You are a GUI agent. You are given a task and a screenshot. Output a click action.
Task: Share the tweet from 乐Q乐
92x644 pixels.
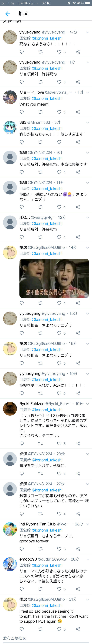78,237
